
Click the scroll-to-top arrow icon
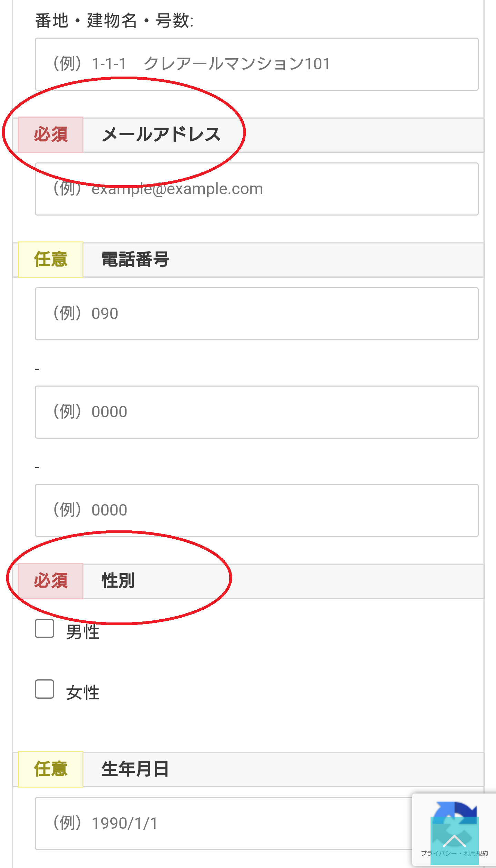454,840
